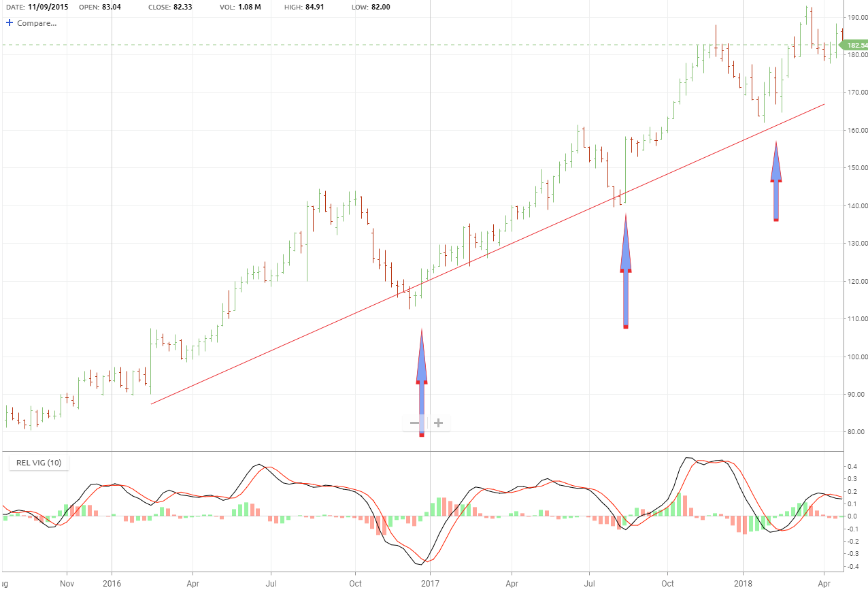This screenshot has height=594, width=868.
Task: Click the Nov label on time axis
Action: (67, 584)
